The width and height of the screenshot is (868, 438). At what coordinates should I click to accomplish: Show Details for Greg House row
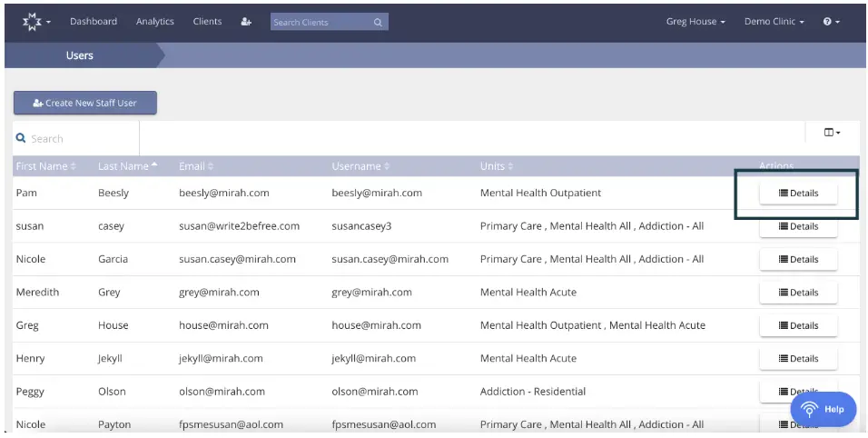click(798, 325)
